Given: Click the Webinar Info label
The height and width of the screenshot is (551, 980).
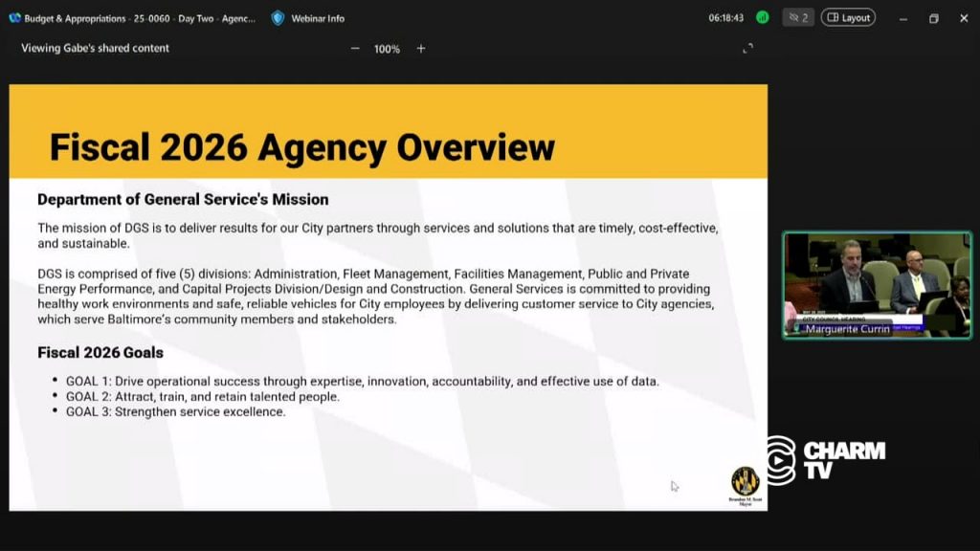Looking at the screenshot, I should click(318, 19).
